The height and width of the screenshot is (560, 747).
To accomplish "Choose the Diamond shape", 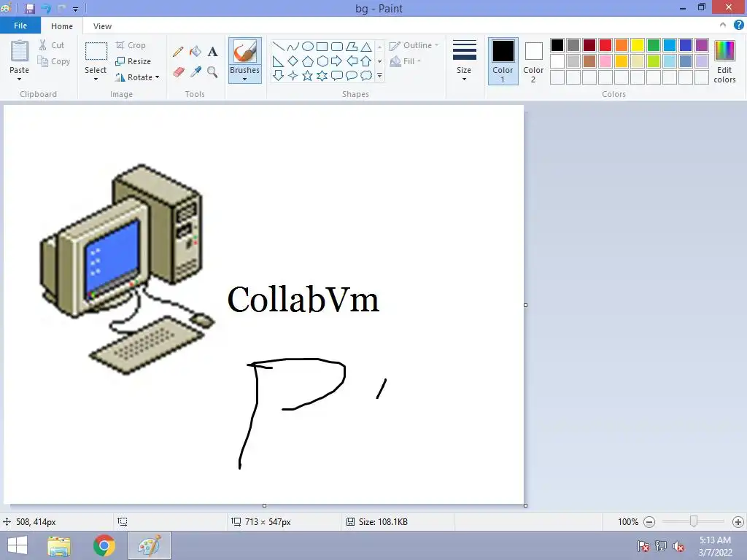I will coord(293,61).
